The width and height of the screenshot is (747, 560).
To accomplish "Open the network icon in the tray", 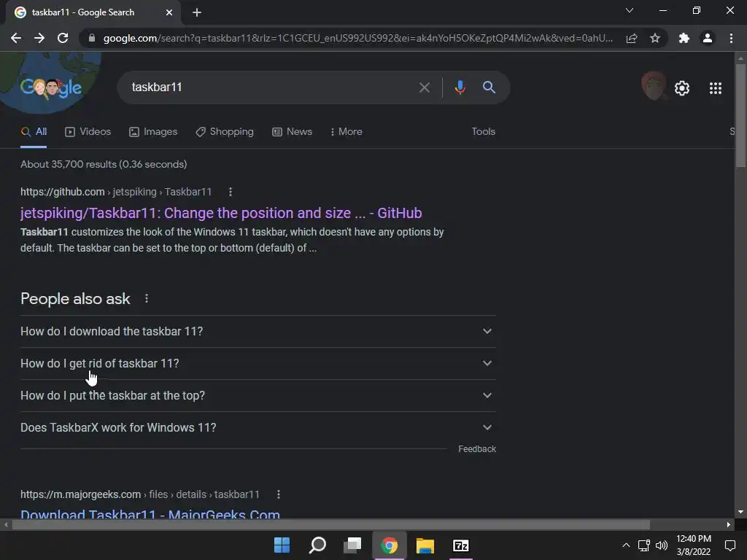I will pyautogui.click(x=644, y=545).
